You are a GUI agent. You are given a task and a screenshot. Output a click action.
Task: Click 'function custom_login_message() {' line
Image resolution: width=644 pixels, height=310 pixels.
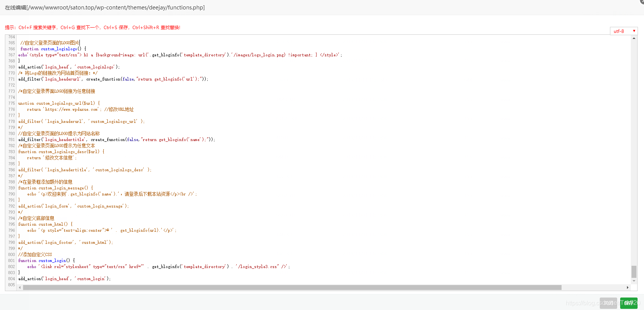pos(56,188)
